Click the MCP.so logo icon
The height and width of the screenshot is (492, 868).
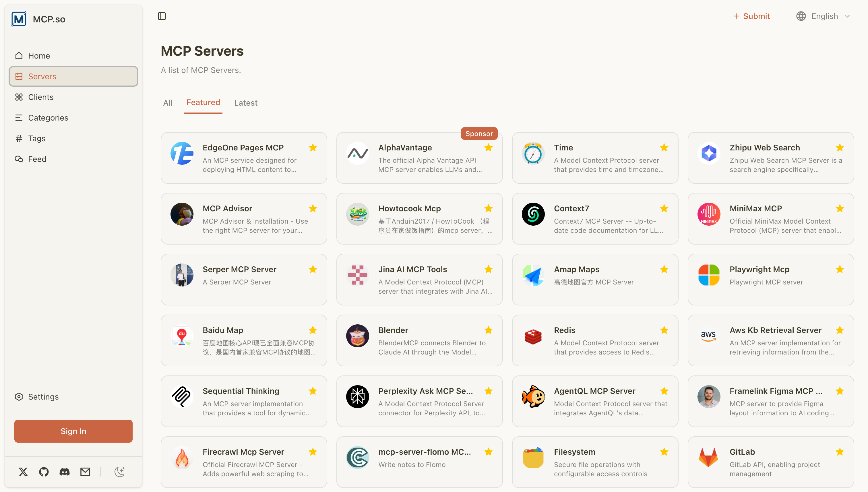pos(19,19)
